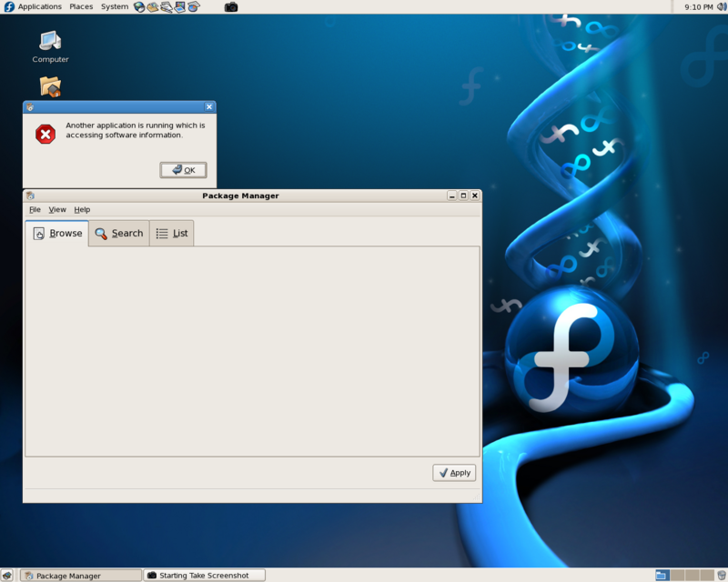Click the Starting Take Screenshot taskbar button
The height and width of the screenshot is (582, 728).
click(x=204, y=576)
